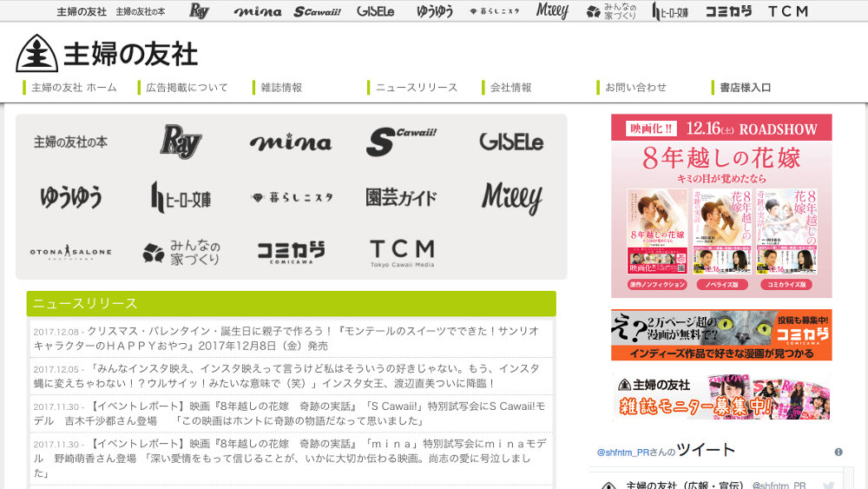Open ゆうゆう logo in top brand bar
Viewport: 868px width, 489px height.
pos(435,11)
